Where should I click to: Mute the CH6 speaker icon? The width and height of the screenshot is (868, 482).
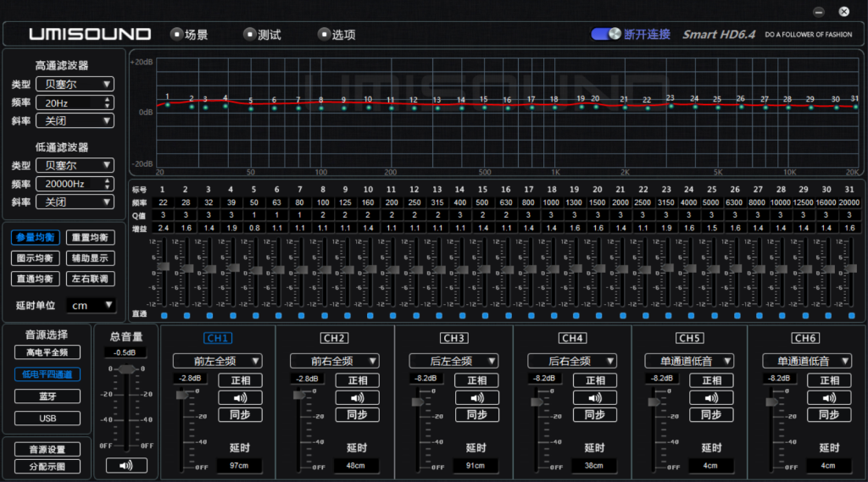coord(829,397)
